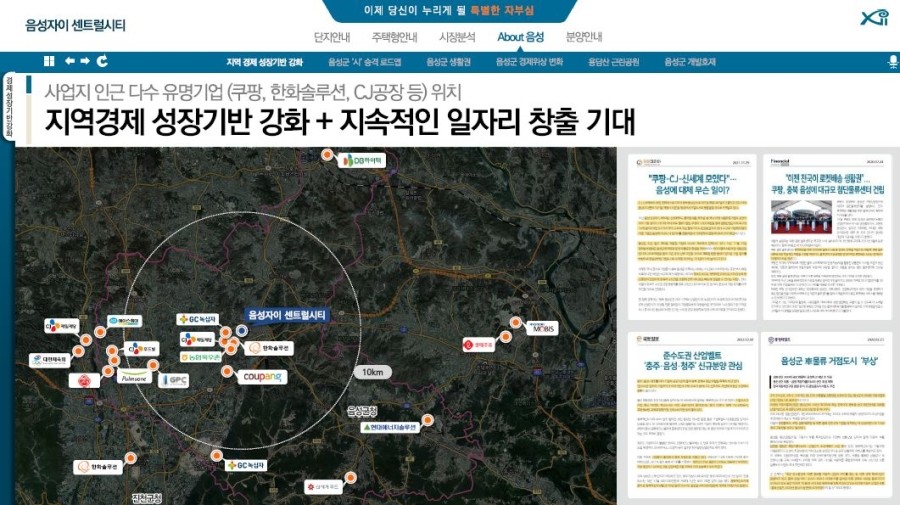Open the 분양안내 menu
Image resolution: width=900 pixels, height=505 pixels.
pos(584,37)
